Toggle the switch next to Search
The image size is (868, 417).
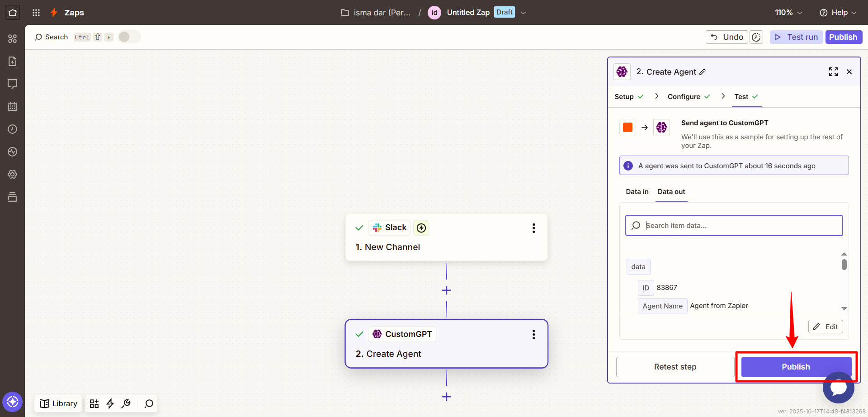(x=129, y=37)
